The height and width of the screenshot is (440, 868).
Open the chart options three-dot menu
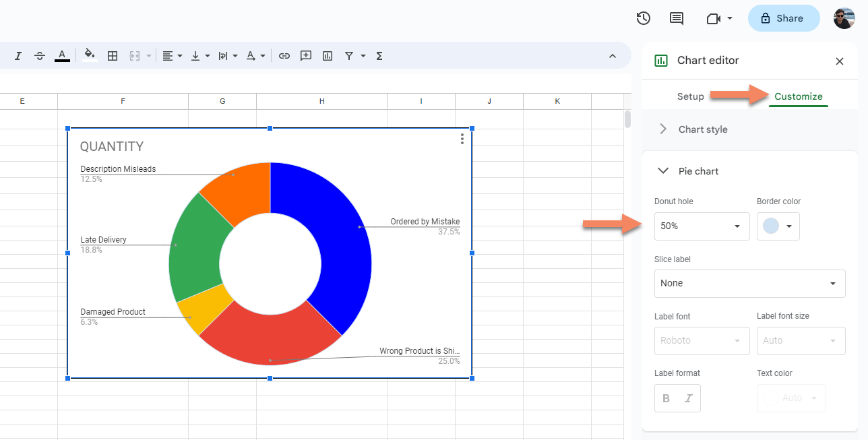462,139
